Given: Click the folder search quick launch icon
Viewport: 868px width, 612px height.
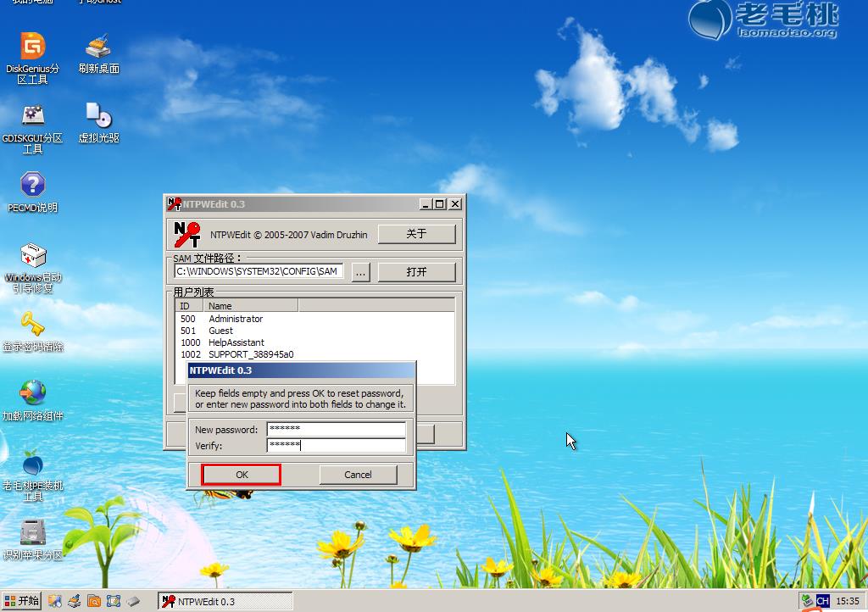Looking at the screenshot, I should click(93, 601).
